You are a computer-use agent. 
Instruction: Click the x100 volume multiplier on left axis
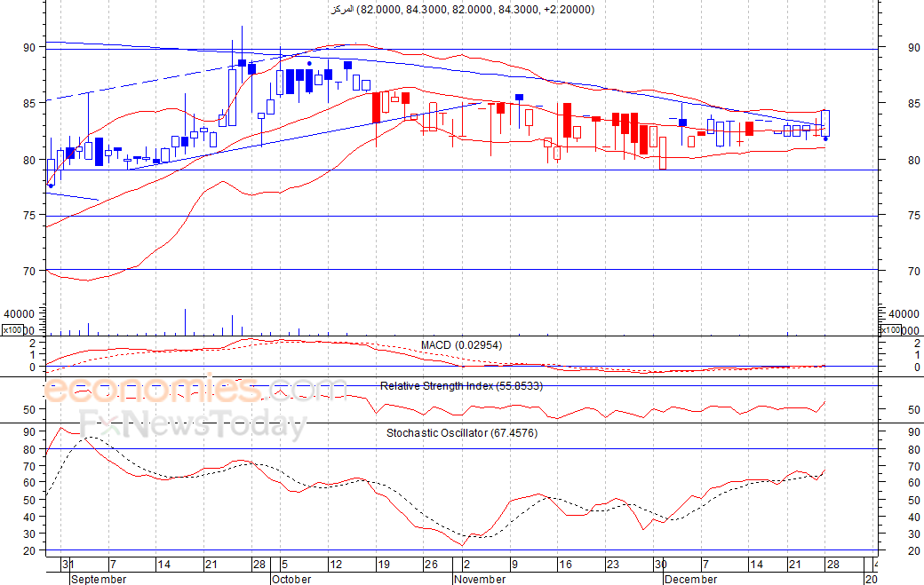point(12,330)
